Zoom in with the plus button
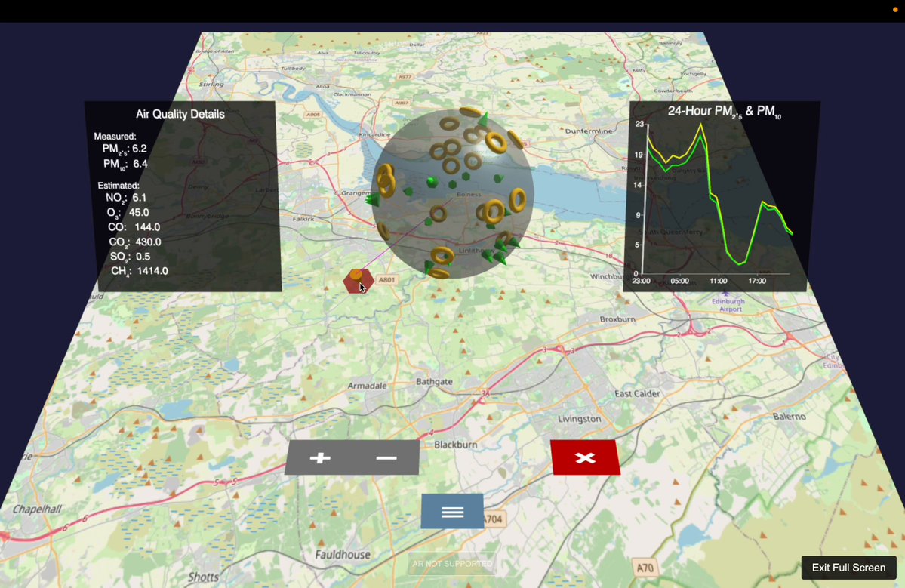905x588 pixels. [x=320, y=458]
